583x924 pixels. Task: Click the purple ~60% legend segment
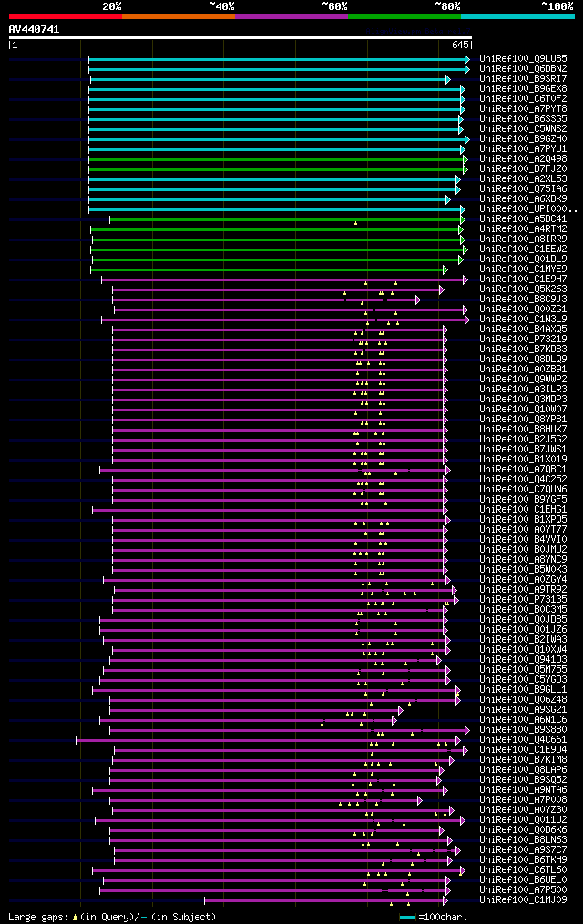tap(291, 16)
